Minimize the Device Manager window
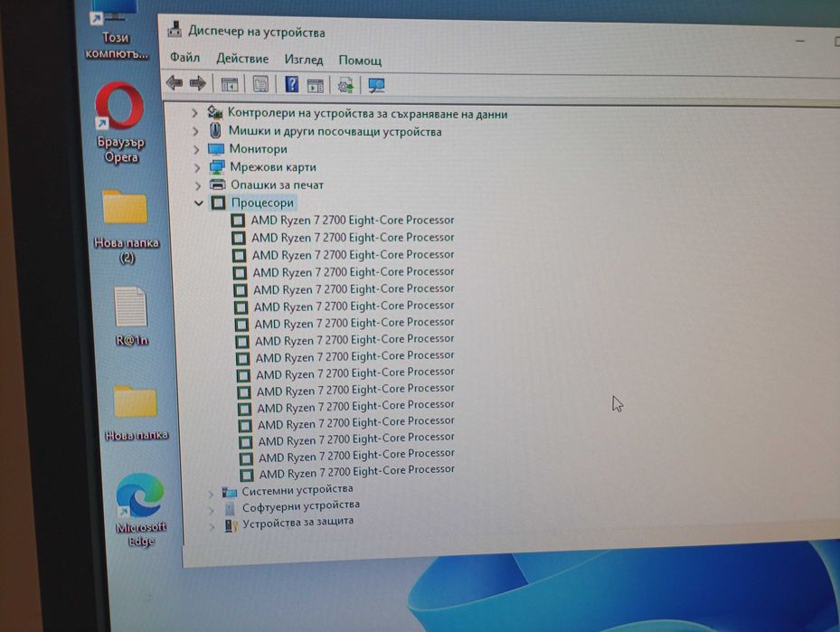This screenshot has height=632, width=840. point(800,41)
